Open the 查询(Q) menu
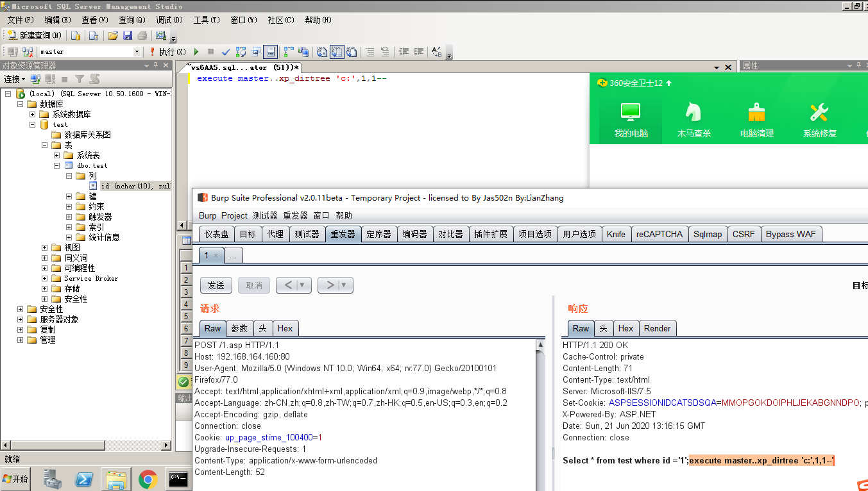This screenshot has height=491, width=868. [132, 20]
